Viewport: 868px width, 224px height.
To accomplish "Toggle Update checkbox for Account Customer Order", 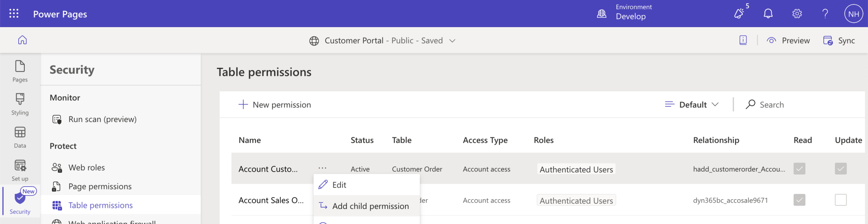I will pos(840,169).
